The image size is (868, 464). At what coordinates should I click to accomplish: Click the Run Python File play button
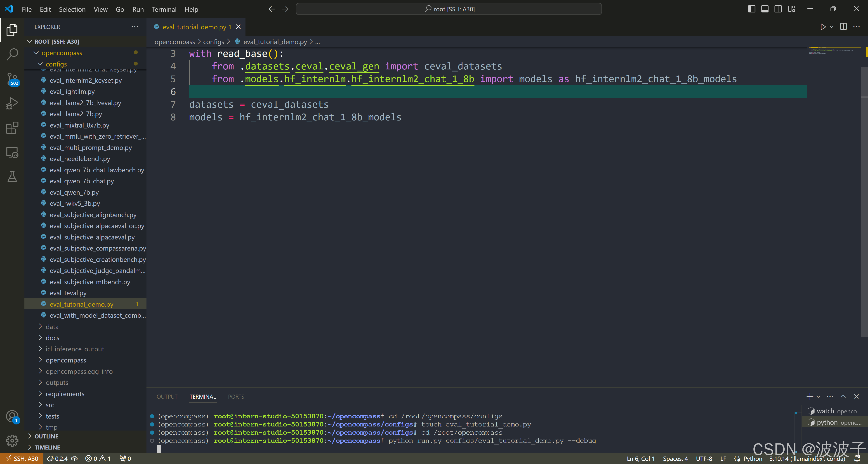[823, 27]
